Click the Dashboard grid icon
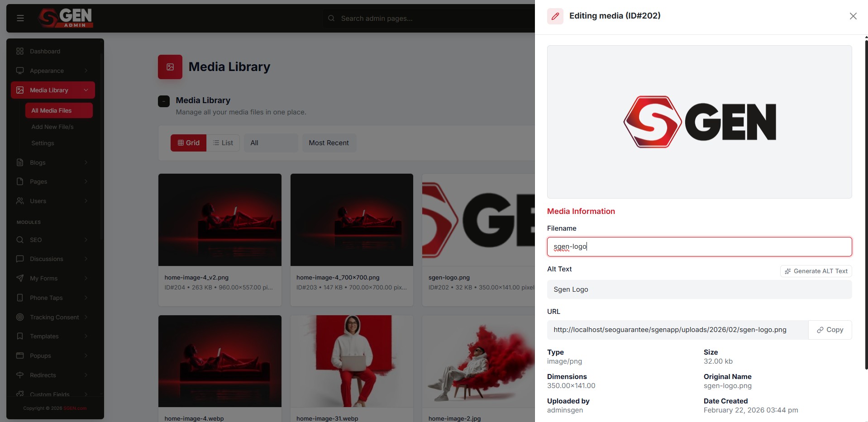This screenshot has height=422, width=868. coord(20,51)
